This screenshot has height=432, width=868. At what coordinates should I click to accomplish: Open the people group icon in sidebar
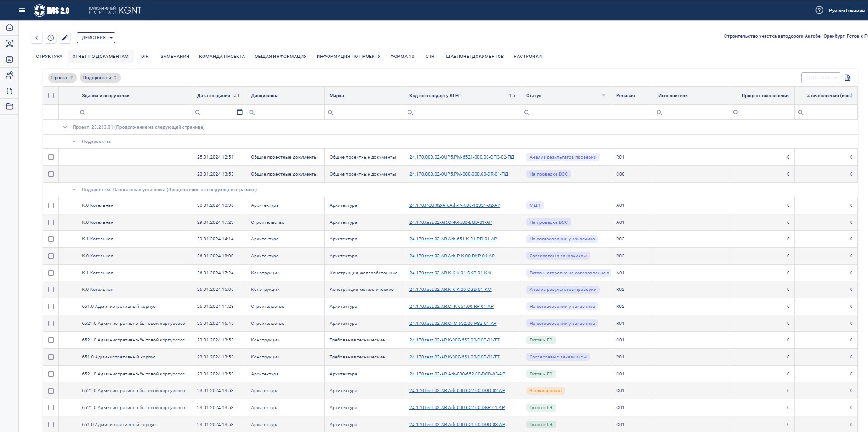click(9, 75)
